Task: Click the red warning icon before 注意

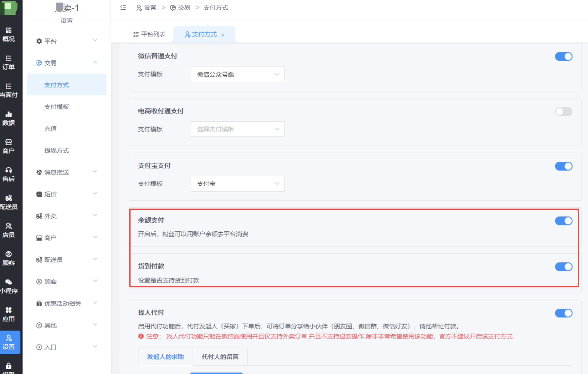Action: [x=141, y=336]
